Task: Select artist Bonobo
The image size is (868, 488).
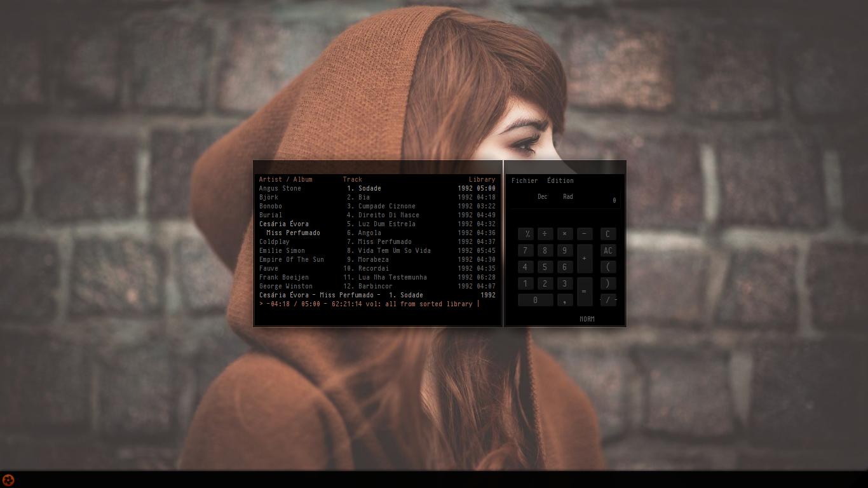Action: click(x=271, y=206)
